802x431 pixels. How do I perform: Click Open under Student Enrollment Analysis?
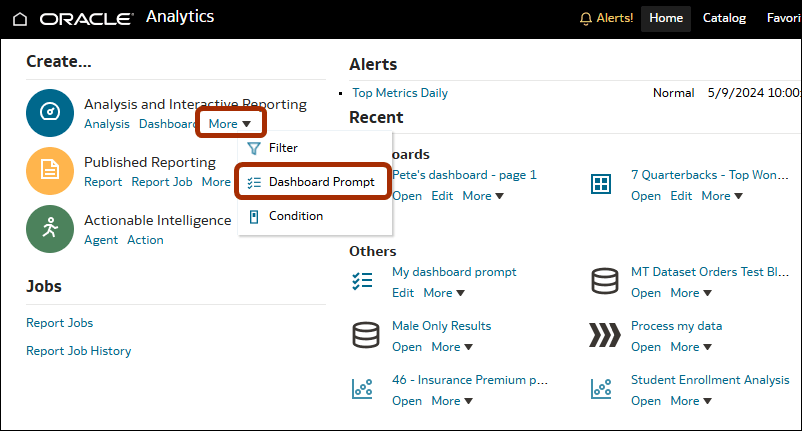click(x=646, y=401)
